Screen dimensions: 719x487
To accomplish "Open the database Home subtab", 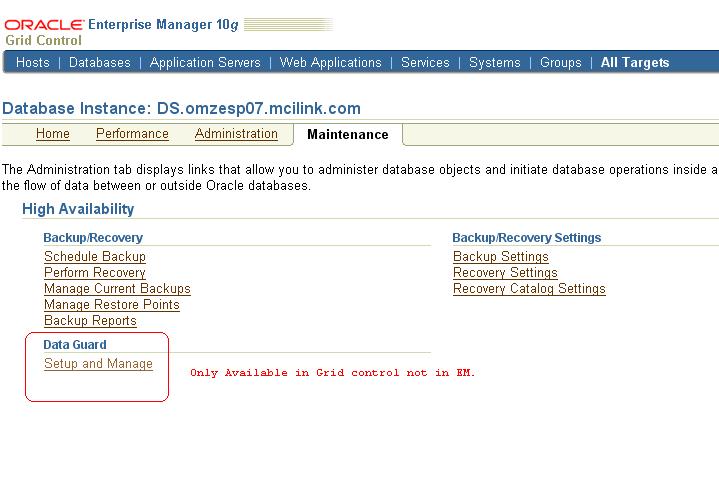I will 53,134.
